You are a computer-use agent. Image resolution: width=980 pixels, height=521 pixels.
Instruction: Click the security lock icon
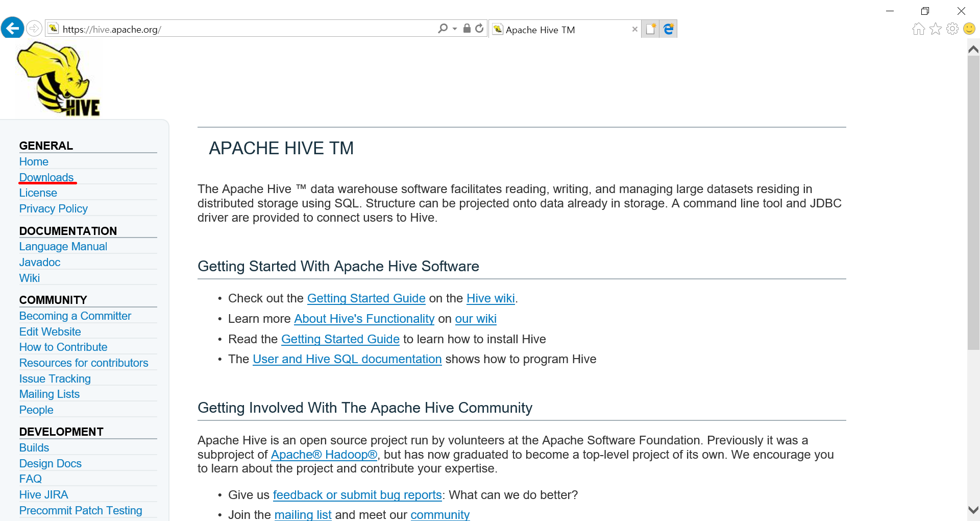467,28
